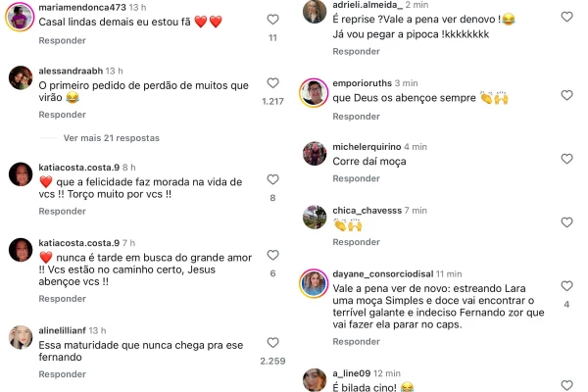Screen dimensions: 588x392
Task: Like alessandraabh's comment about perdão
Action: 272,83
